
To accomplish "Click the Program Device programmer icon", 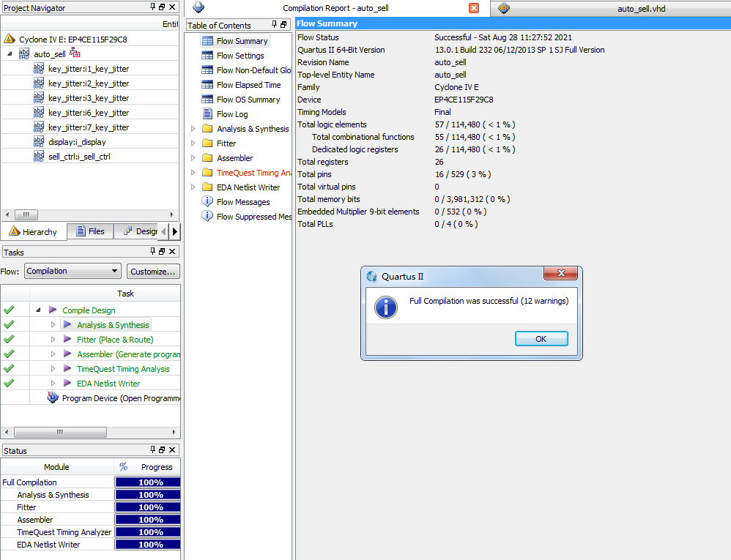I will click(x=53, y=398).
